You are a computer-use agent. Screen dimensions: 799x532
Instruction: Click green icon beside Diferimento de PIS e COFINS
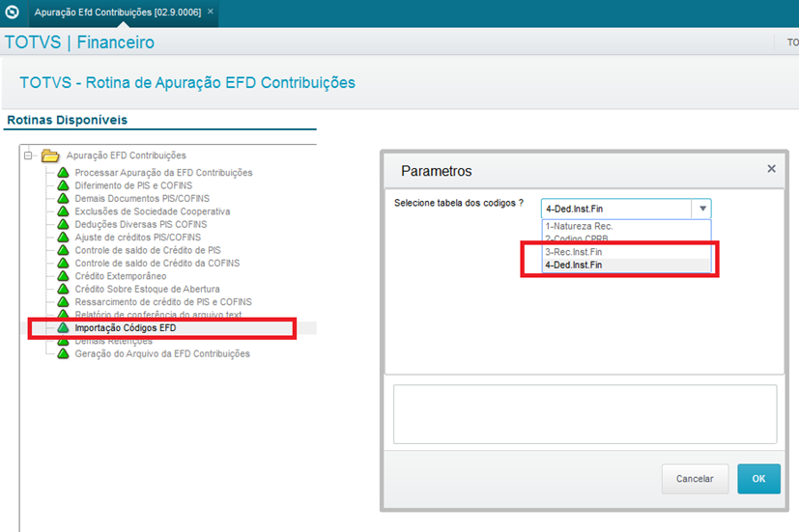tap(63, 185)
